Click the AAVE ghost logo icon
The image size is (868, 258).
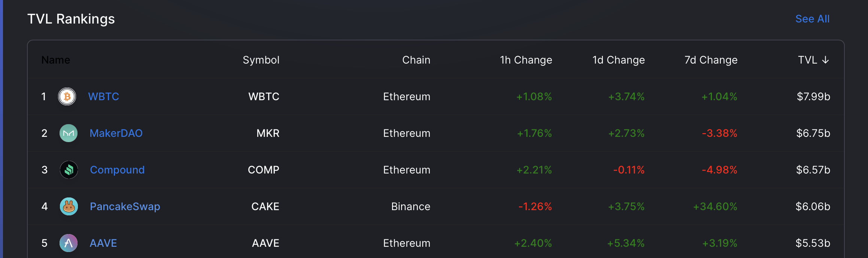click(x=69, y=243)
